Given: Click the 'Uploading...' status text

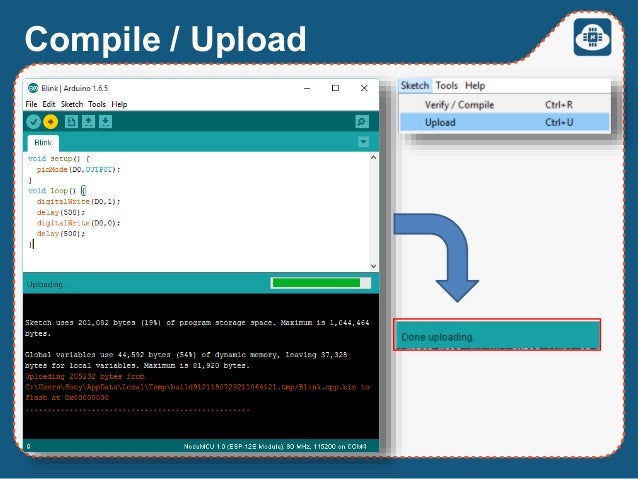Looking at the screenshot, I should point(46,284).
